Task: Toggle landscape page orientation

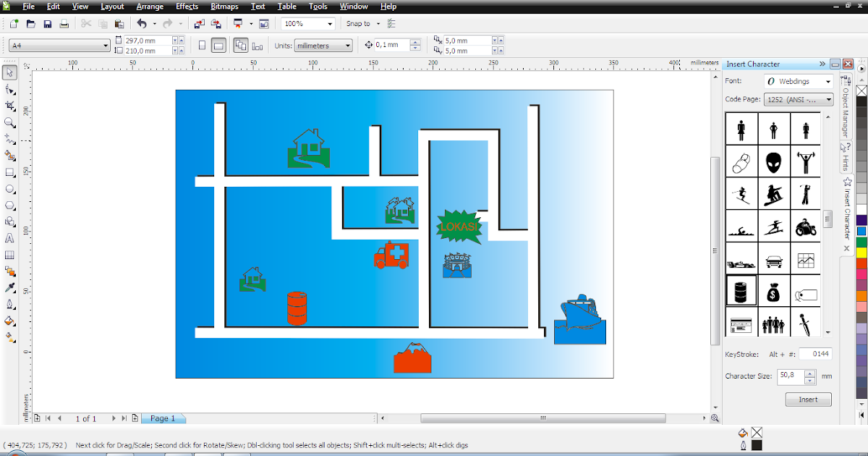Action: tap(218, 45)
